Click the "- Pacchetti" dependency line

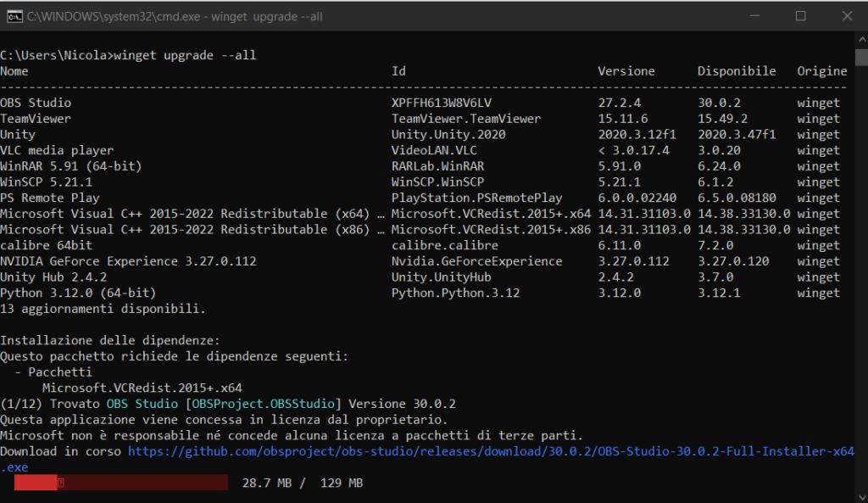[53, 372]
